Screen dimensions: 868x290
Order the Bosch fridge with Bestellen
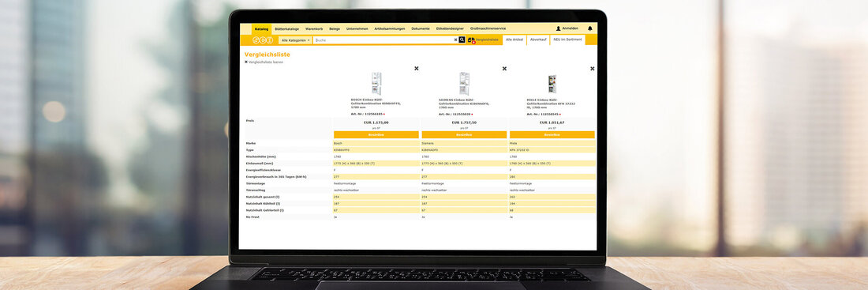click(x=376, y=135)
